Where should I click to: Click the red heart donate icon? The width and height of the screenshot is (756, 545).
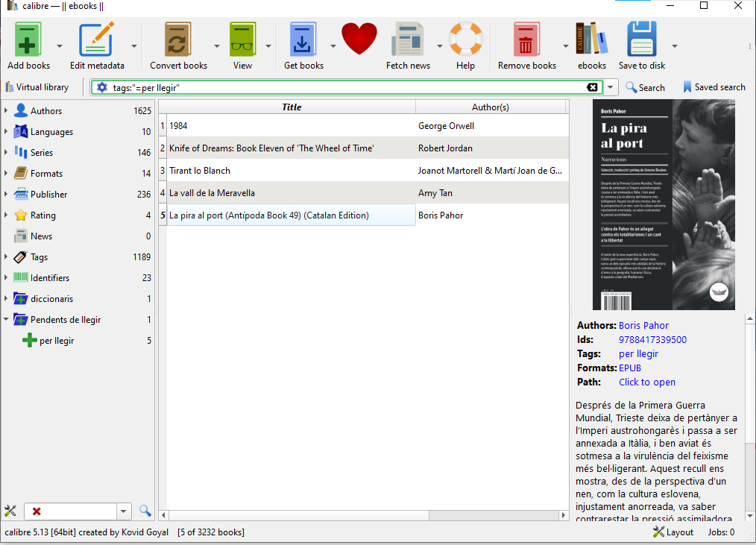point(359,39)
